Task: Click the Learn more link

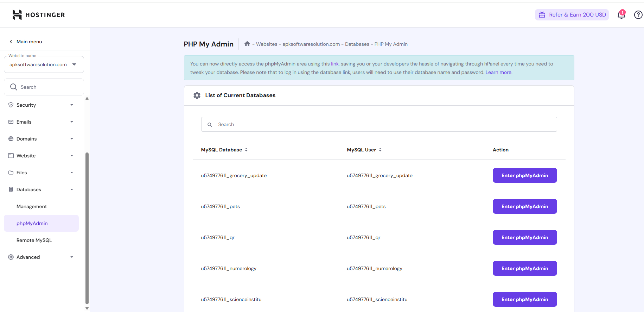Action: (498, 72)
